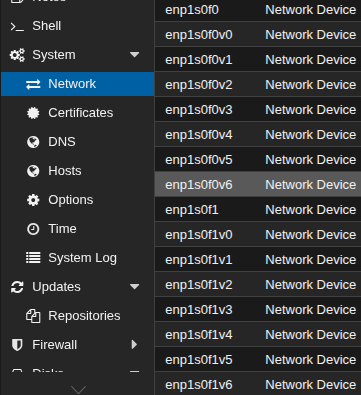This screenshot has width=361, height=395.
Task: Open the Updates menu item
Action: point(77,287)
